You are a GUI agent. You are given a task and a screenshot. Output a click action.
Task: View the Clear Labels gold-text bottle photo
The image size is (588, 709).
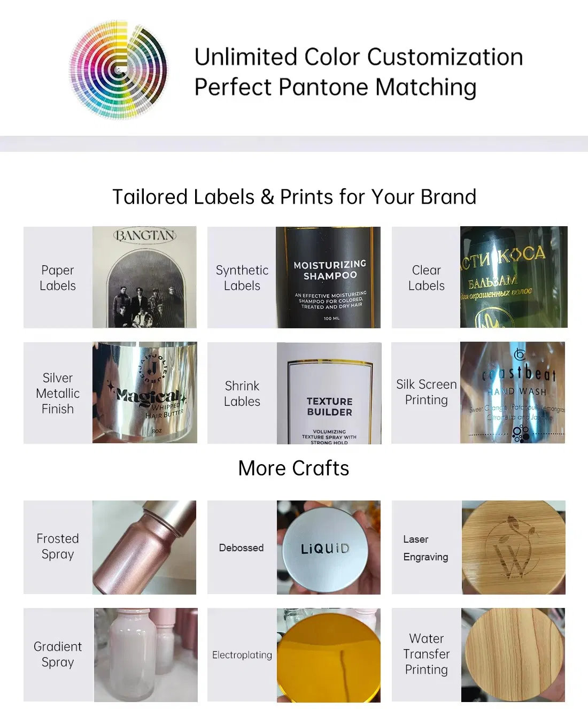(x=513, y=277)
